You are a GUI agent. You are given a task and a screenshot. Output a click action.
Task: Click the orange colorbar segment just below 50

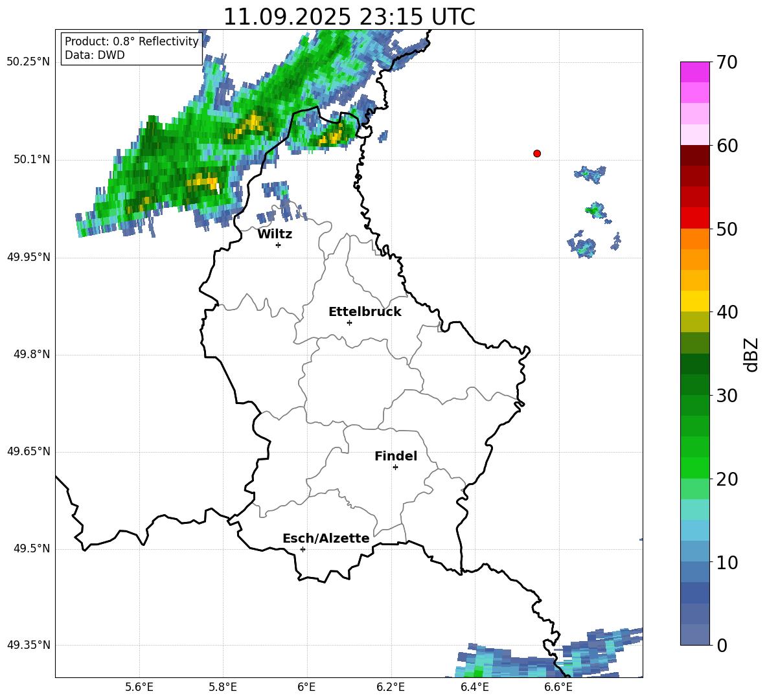[694, 239]
